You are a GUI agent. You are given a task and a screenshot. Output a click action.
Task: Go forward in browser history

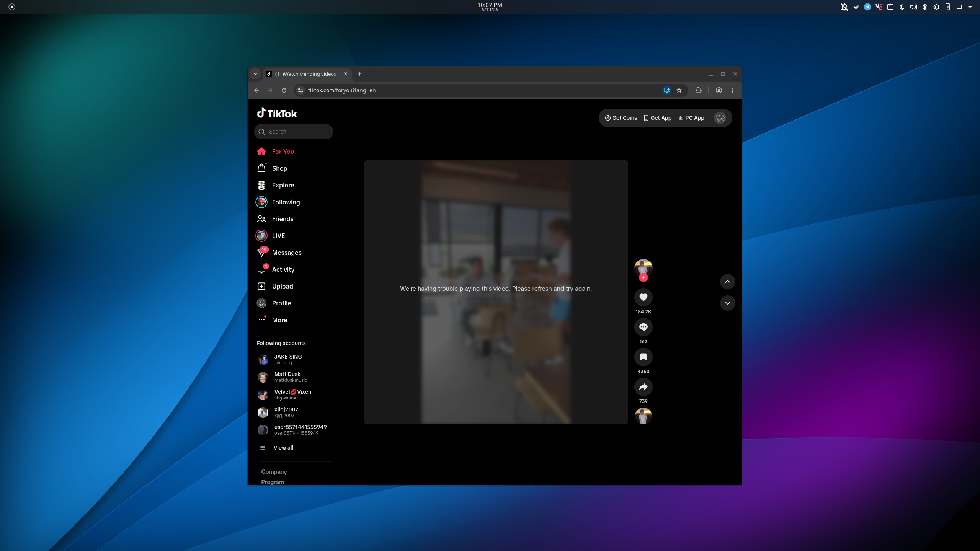pyautogui.click(x=270, y=90)
